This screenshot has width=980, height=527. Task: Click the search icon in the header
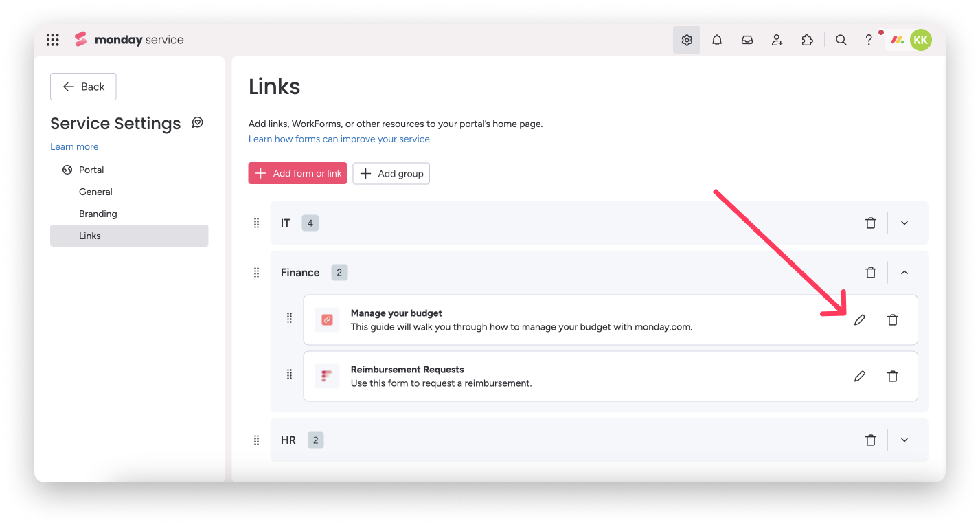841,40
